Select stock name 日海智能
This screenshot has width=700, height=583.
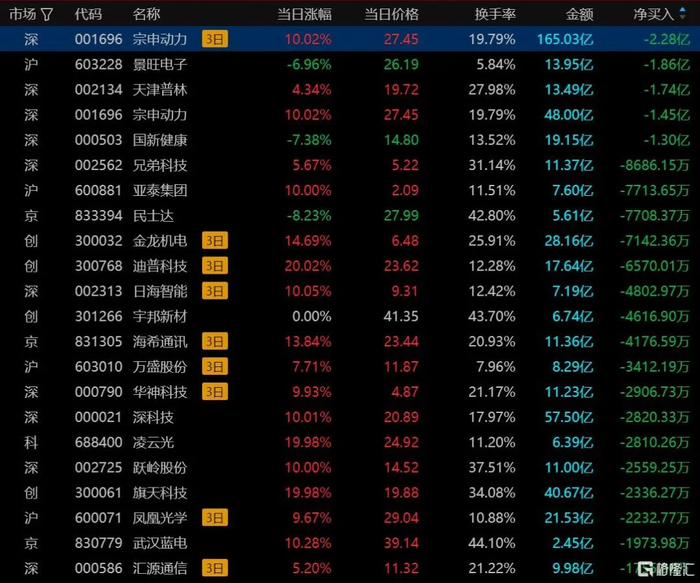pyautogui.click(x=160, y=291)
